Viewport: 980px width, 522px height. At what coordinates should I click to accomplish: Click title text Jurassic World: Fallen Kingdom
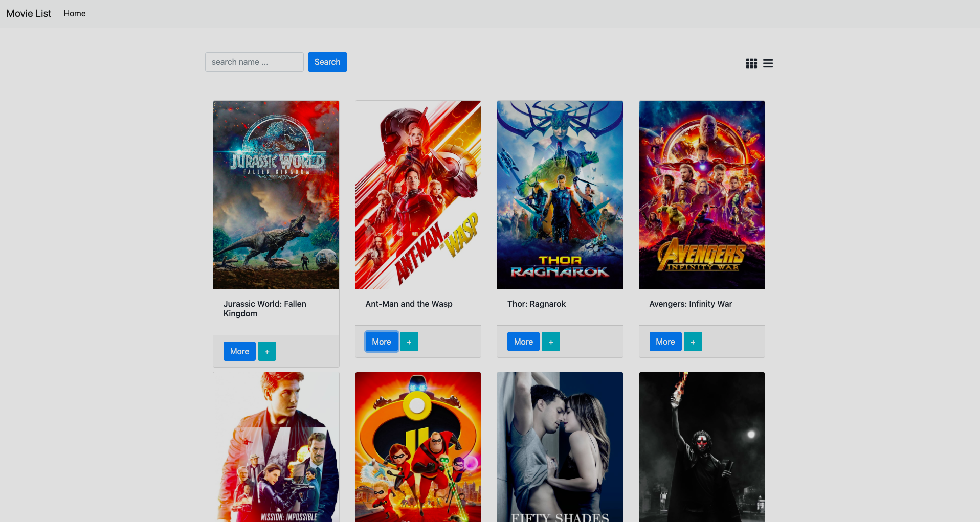(265, 309)
